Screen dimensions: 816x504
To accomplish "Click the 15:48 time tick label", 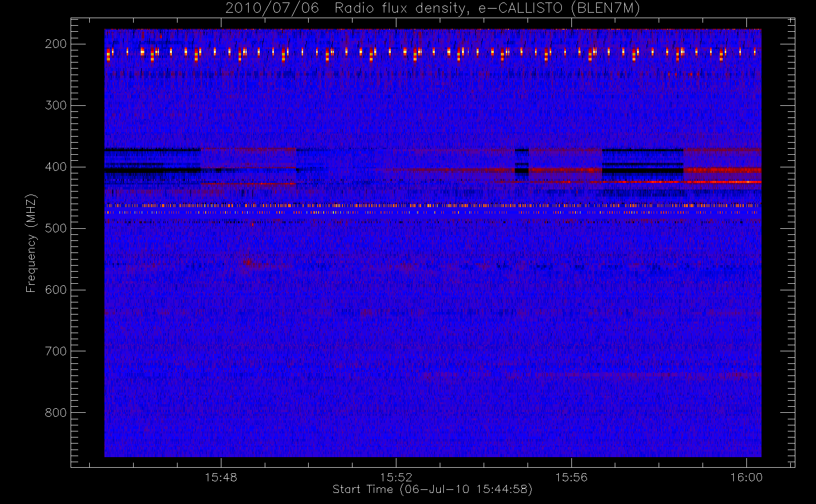I will click(x=221, y=477).
